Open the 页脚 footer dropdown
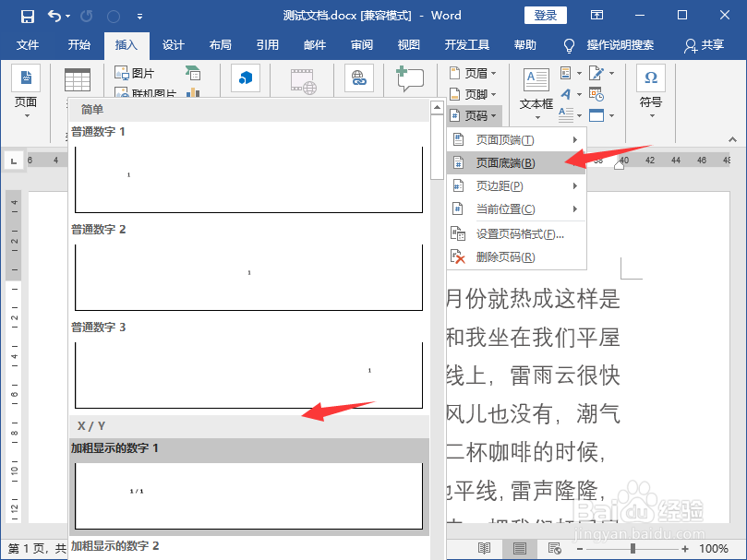 (x=474, y=94)
